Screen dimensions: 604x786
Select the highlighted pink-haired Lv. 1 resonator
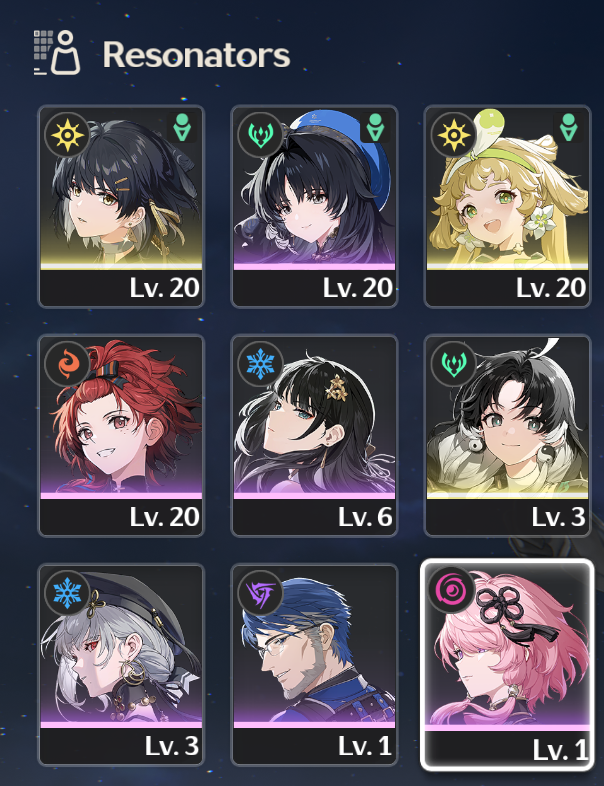[507, 664]
